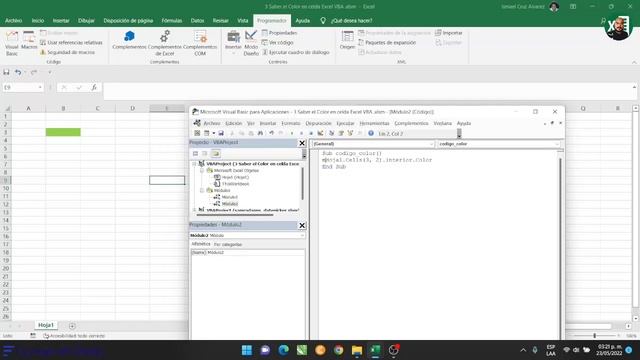Collapse the Microsoft Excel Objetos folder
Screen dimensions: 640x360
pyautogui.click(x=202, y=171)
